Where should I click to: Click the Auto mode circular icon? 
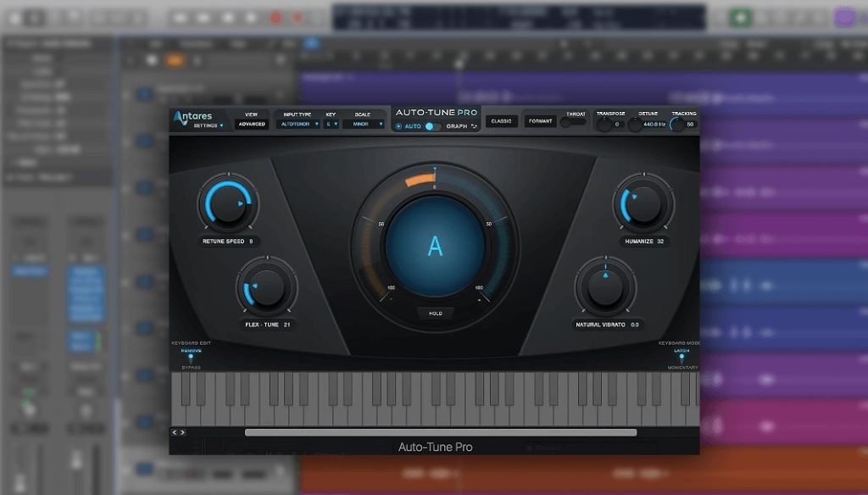(x=398, y=126)
